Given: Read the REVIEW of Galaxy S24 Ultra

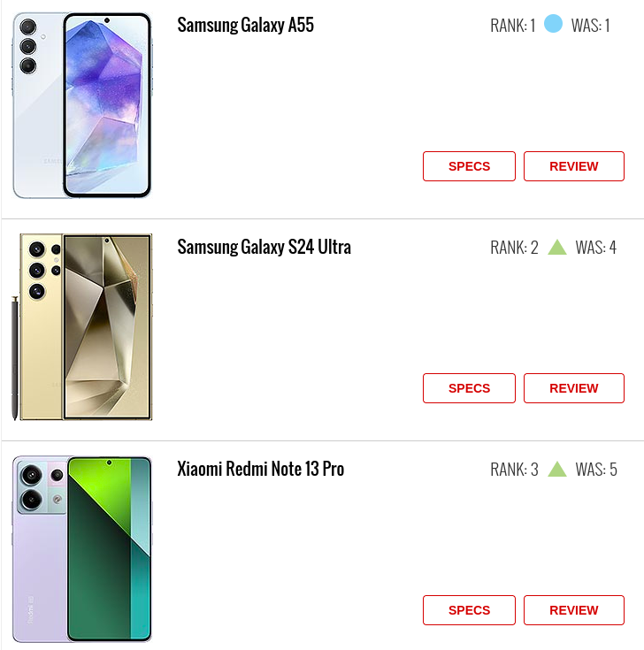Looking at the screenshot, I should pos(574,388).
